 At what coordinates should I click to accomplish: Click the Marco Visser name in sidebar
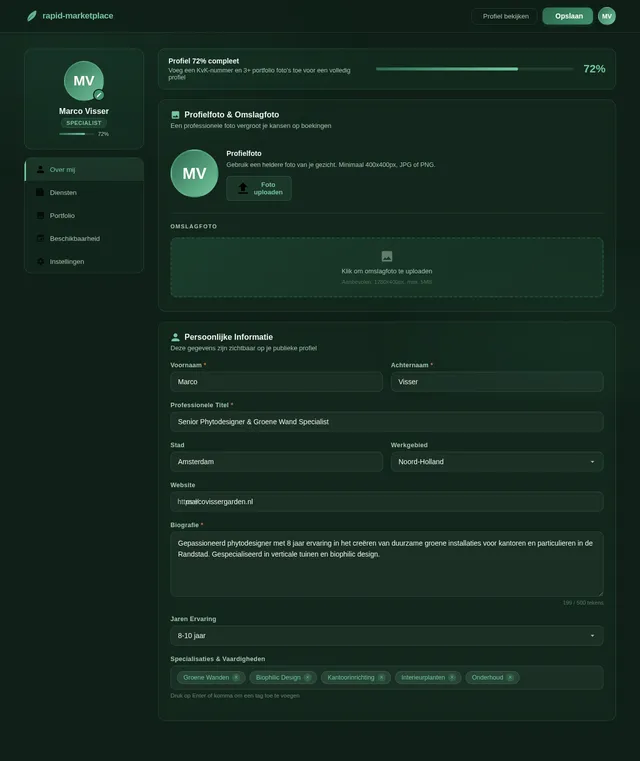point(84,111)
